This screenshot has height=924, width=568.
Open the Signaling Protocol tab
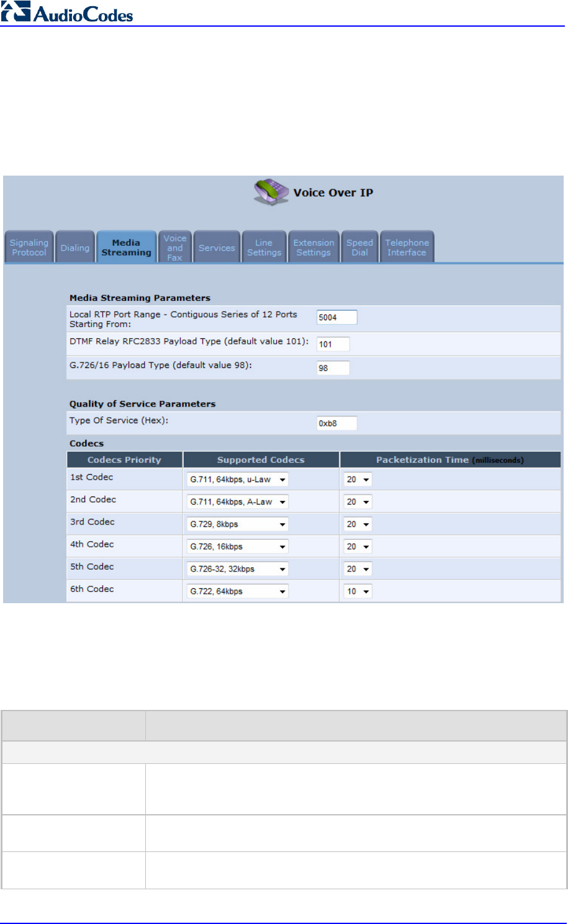29,248
